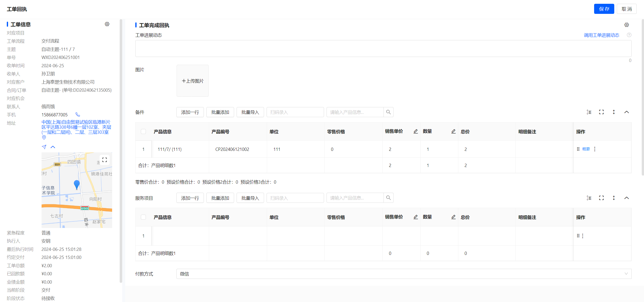Click the phone call icon beside mobile number
Viewport: 644px width, 302px height.
click(x=78, y=115)
